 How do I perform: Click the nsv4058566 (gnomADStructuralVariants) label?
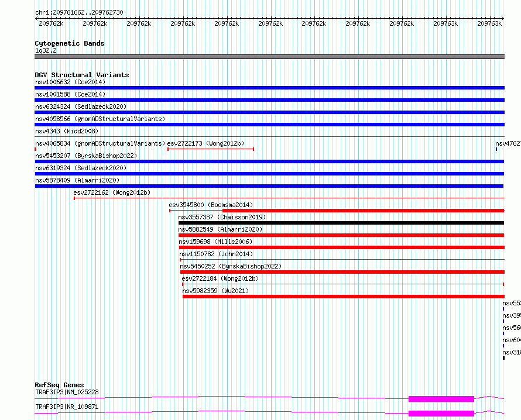[x=100, y=119]
